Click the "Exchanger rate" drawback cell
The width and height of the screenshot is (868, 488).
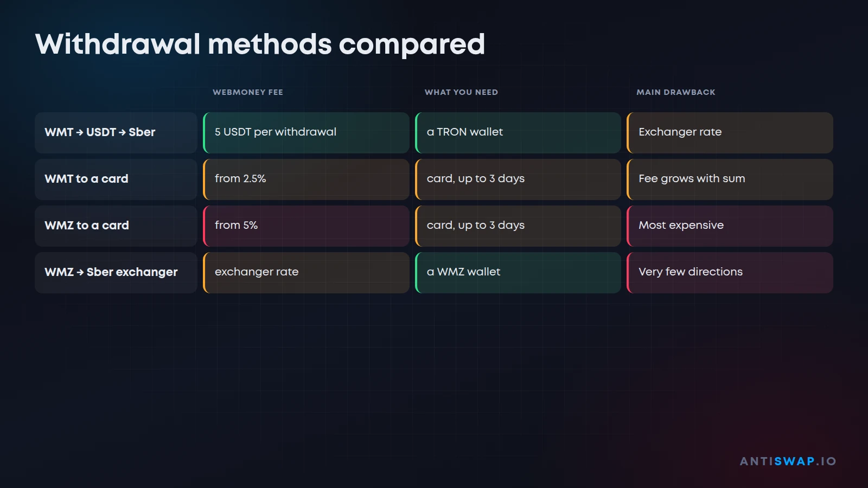(730, 133)
